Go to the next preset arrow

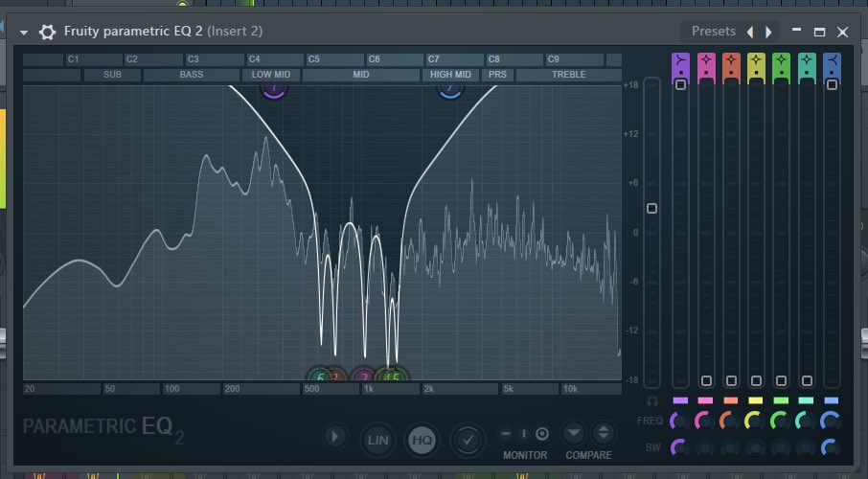click(x=768, y=33)
